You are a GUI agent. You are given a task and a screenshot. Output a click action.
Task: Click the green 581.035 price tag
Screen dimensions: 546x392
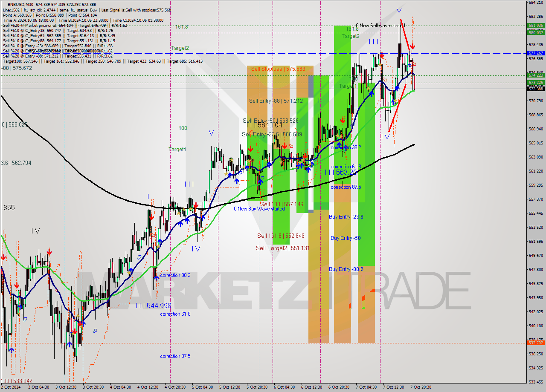[x=536, y=25]
